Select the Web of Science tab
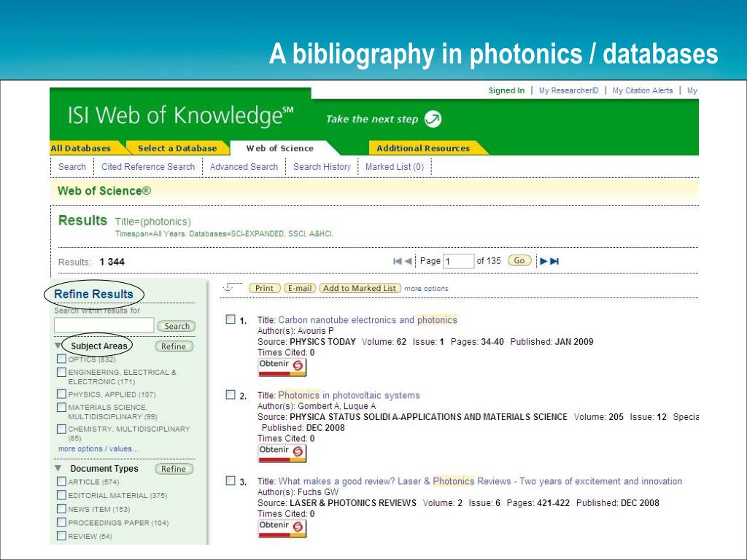 (x=280, y=148)
